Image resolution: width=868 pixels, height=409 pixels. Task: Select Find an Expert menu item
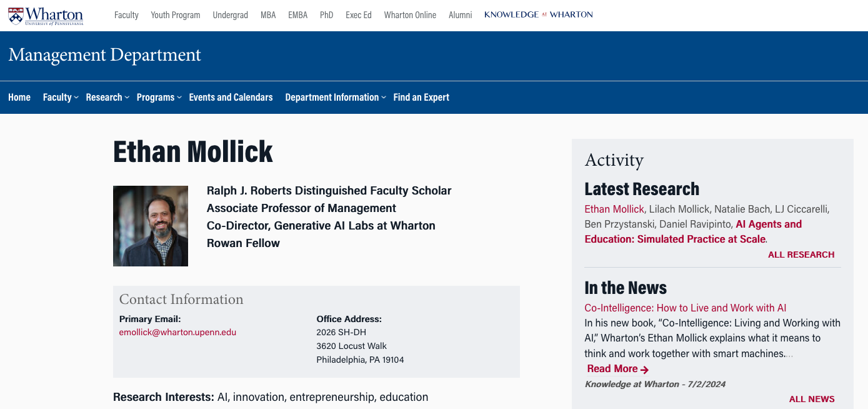tap(421, 98)
